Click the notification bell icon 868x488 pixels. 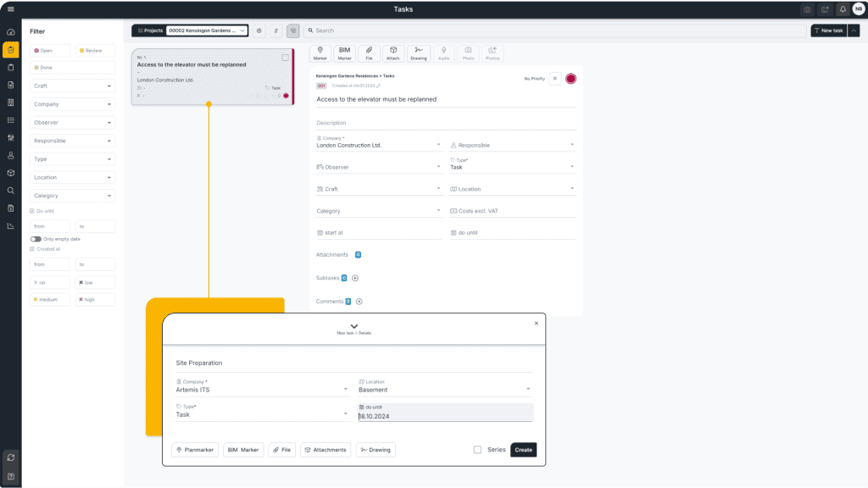[x=842, y=8]
